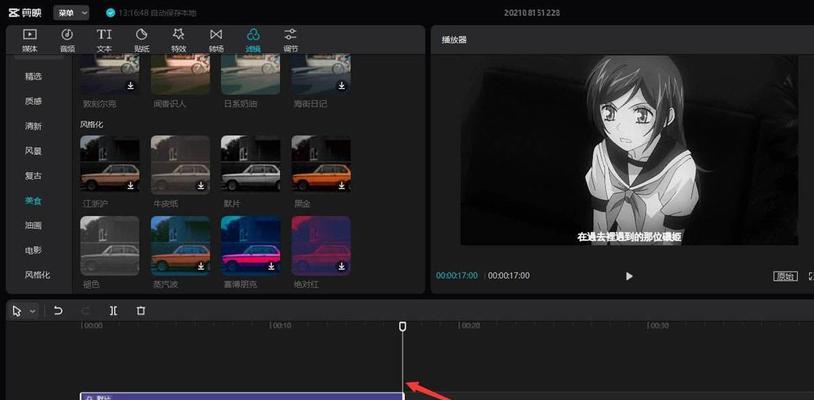This screenshot has height=400, width=814.
Task: Click the 00:00 mark on timeline ruler
Action: (x=93, y=326)
